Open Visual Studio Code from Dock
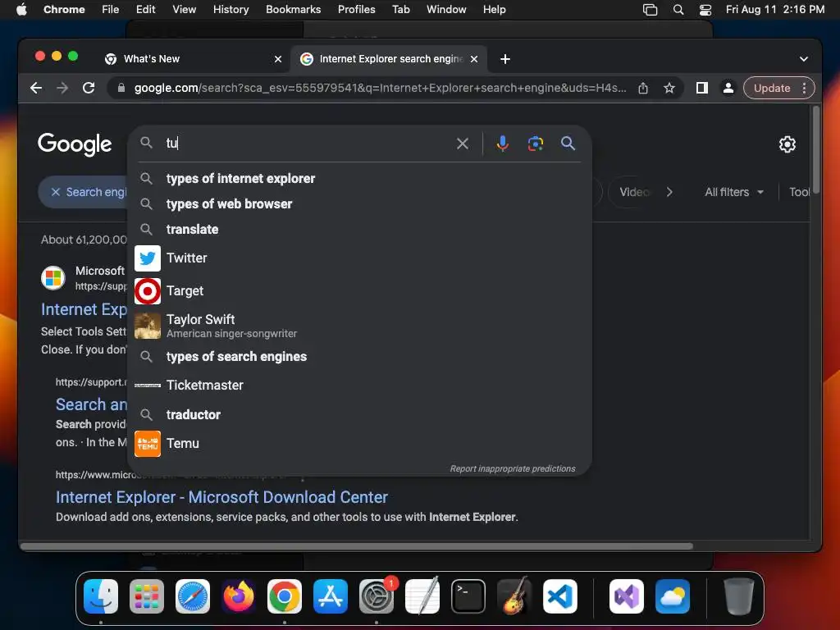The height and width of the screenshot is (630, 840). point(559,596)
